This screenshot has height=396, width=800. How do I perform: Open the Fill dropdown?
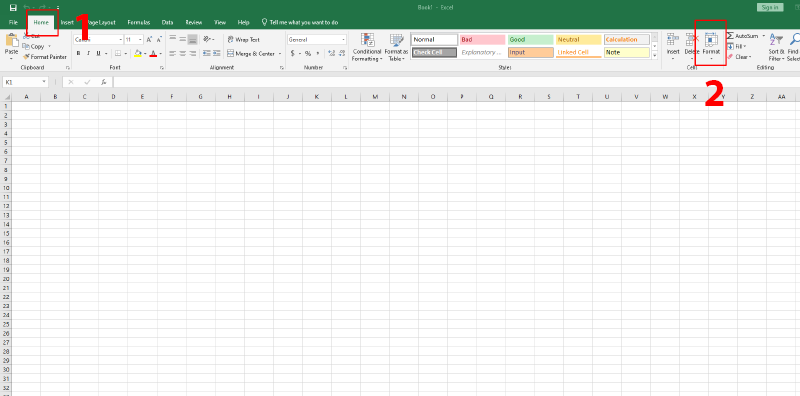737,46
